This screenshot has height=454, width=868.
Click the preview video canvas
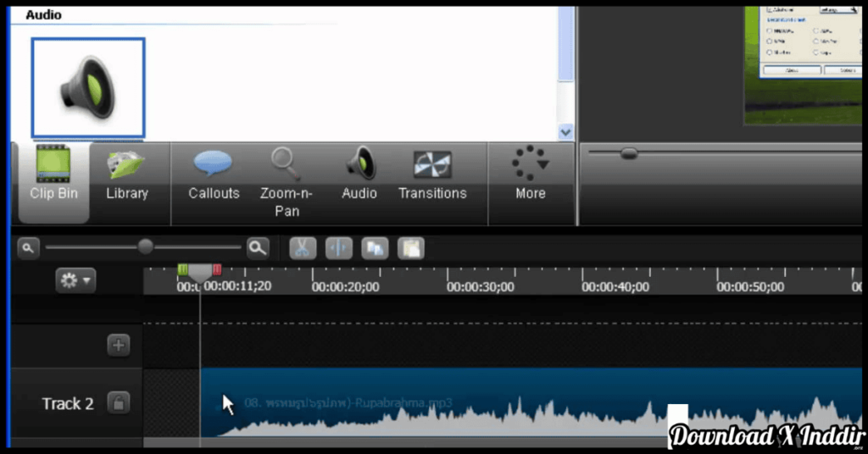[803, 65]
